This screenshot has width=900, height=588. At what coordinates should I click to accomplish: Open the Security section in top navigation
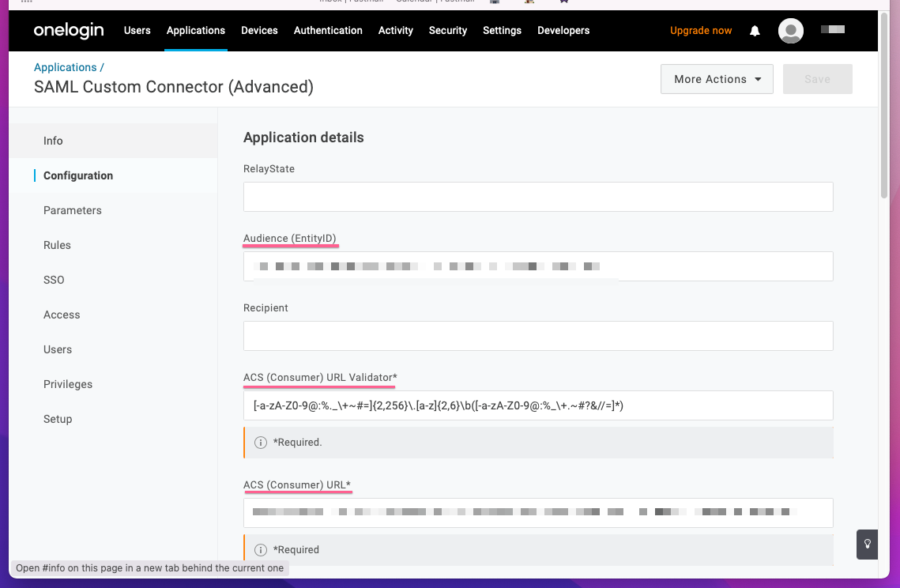pos(447,30)
